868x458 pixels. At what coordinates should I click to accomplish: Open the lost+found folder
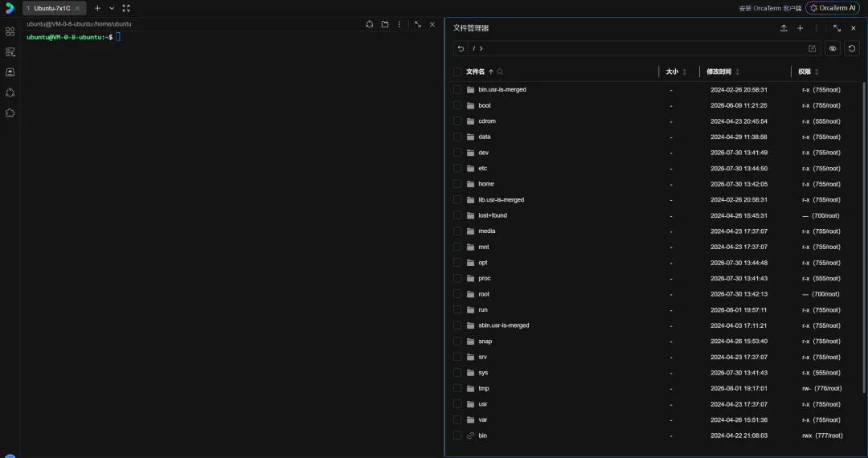pos(493,215)
